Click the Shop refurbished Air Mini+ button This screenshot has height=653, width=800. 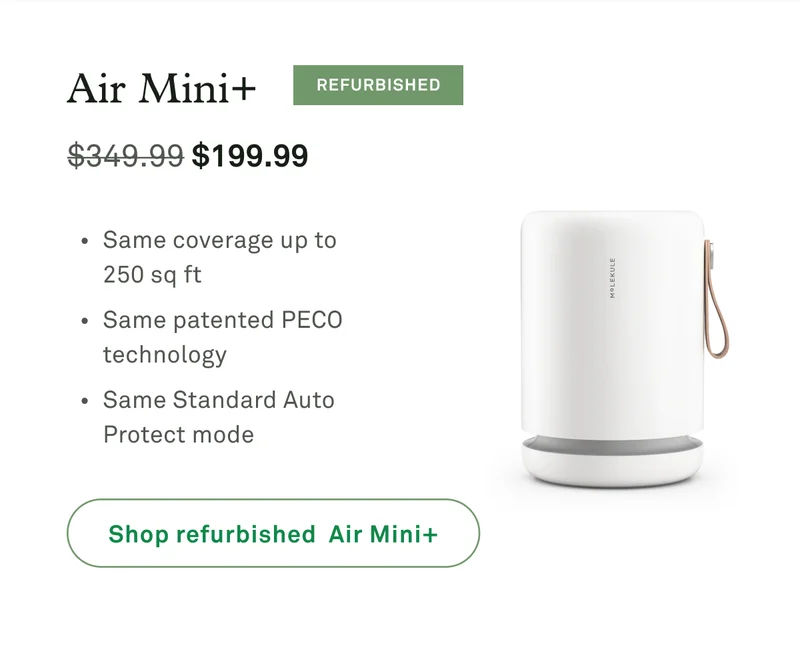click(x=273, y=534)
